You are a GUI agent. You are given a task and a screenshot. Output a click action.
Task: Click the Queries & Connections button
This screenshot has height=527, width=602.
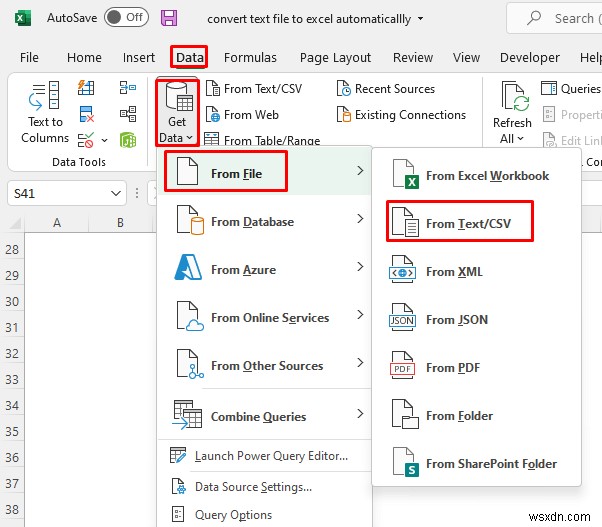(x=571, y=89)
